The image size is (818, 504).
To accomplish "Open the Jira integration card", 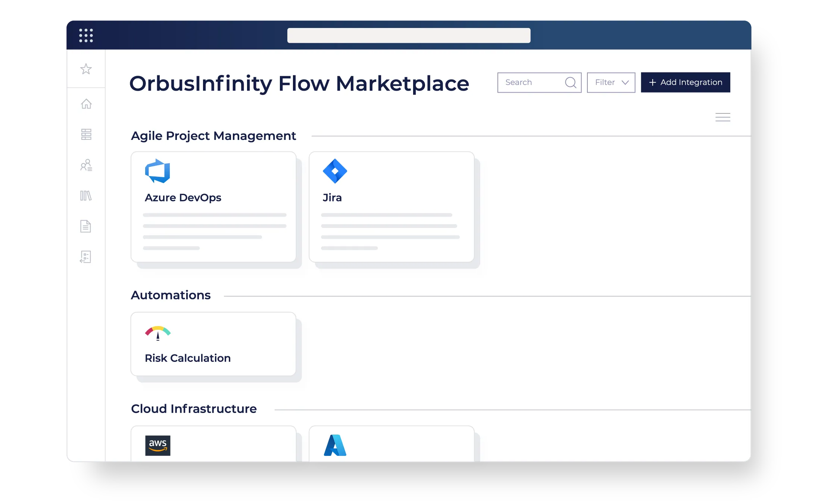I will point(391,207).
